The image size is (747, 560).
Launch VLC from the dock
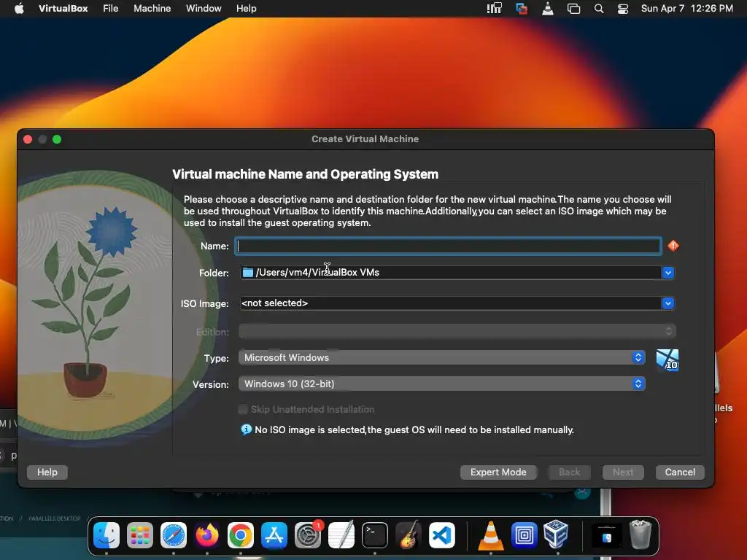tap(491, 535)
